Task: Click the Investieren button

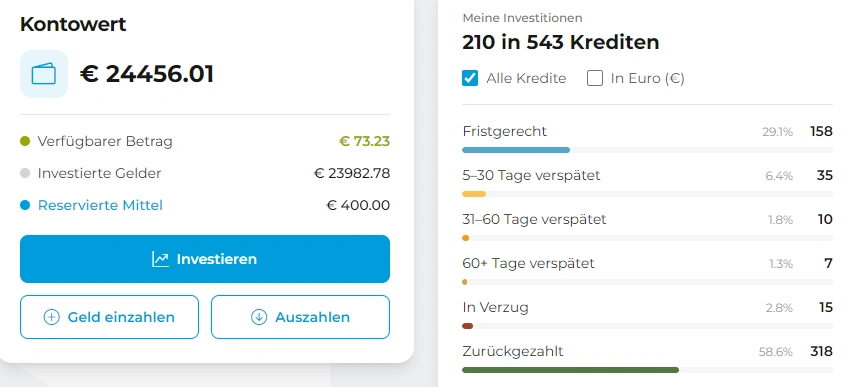Action: [205, 259]
